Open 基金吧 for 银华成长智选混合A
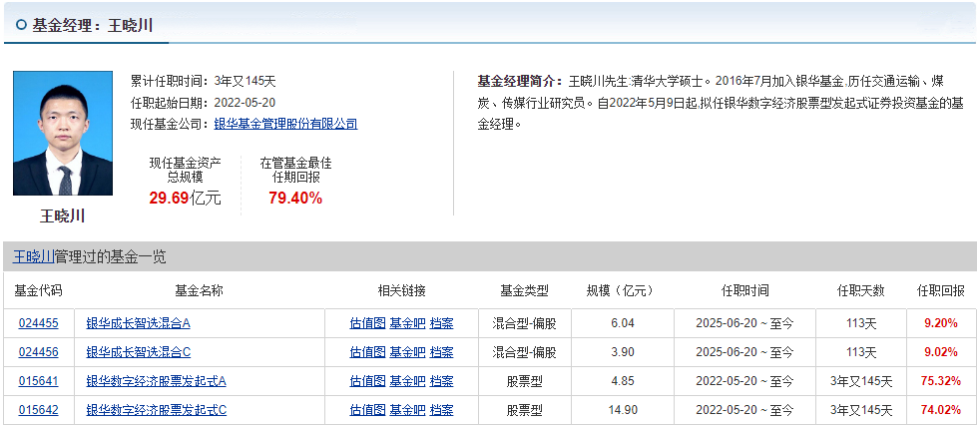 [x=407, y=323]
